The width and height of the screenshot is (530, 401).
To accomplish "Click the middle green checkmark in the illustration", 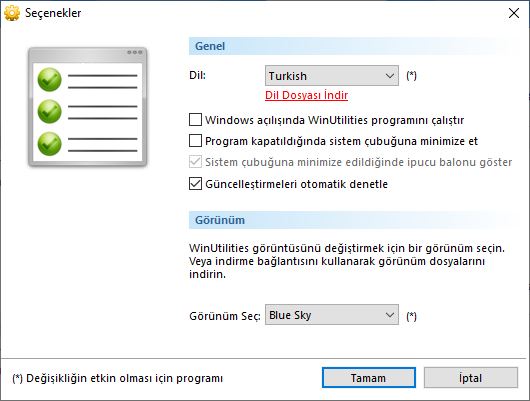I will click(49, 112).
